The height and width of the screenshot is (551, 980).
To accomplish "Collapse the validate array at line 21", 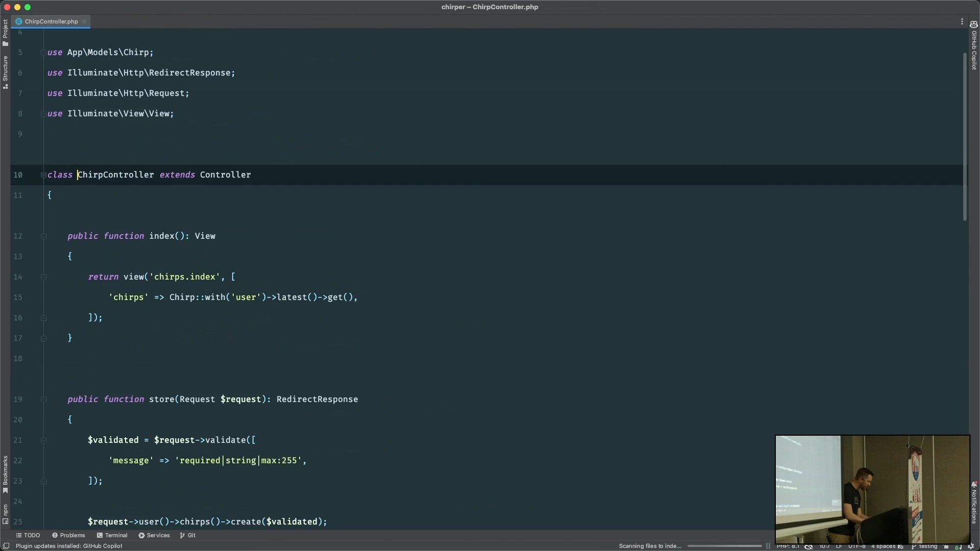I will pos(43,440).
